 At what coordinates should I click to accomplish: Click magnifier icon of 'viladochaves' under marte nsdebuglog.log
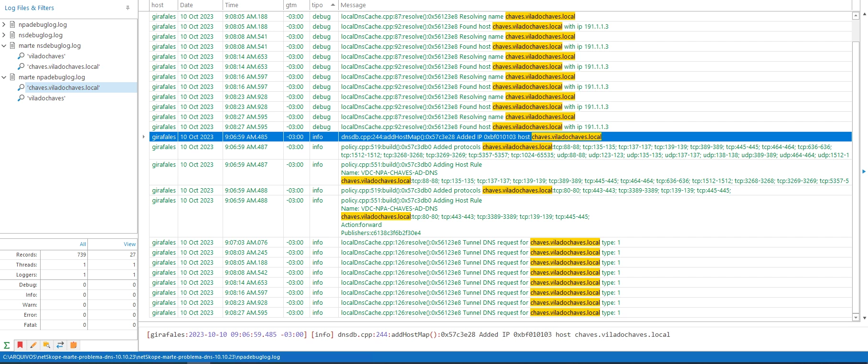pyautogui.click(x=21, y=56)
